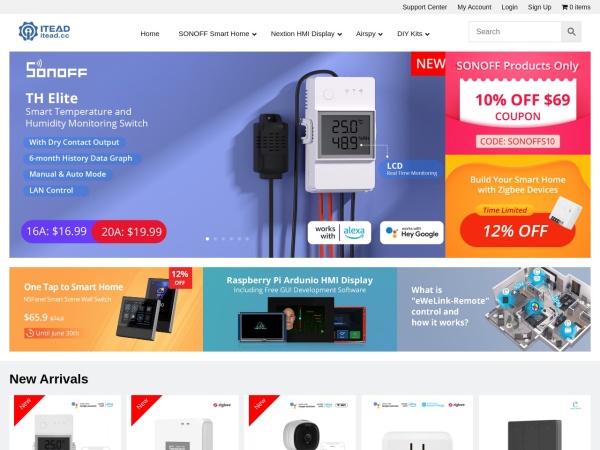Viewport: 600px width, 450px height.
Task: Open the shopping cart icon
Action: pos(564,7)
